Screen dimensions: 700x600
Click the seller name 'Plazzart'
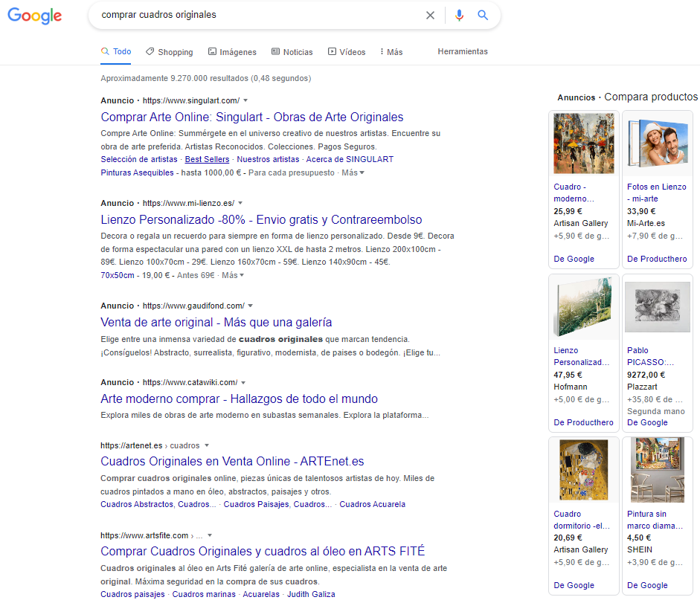point(642,387)
